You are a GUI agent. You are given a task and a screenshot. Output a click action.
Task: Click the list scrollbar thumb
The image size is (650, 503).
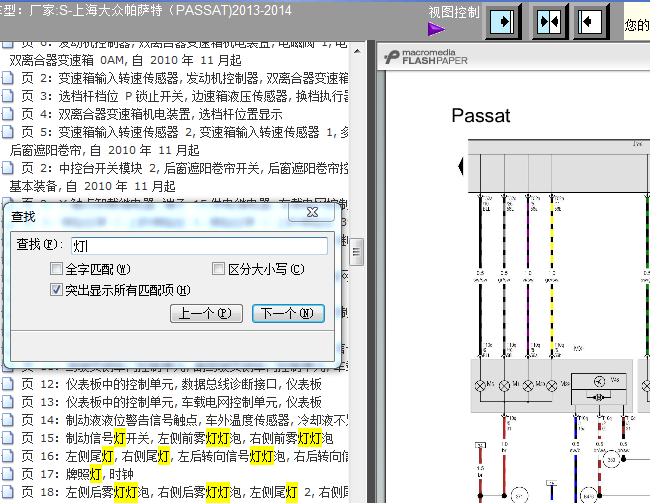click(357, 252)
